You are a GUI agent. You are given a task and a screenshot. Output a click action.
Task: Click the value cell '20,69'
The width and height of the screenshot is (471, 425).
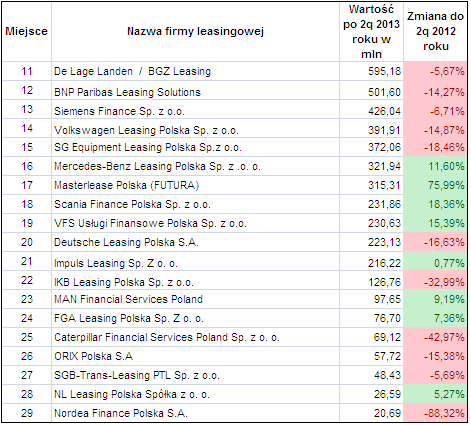coord(371,413)
